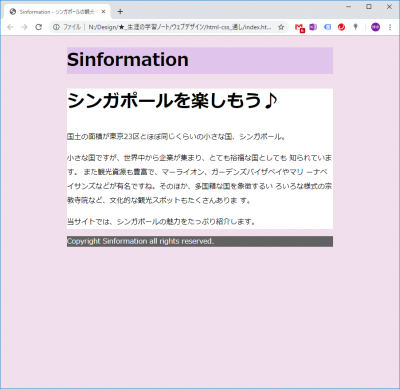
Task: Open the red Trend Micro extension icon
Action: (x=341, y=27)
